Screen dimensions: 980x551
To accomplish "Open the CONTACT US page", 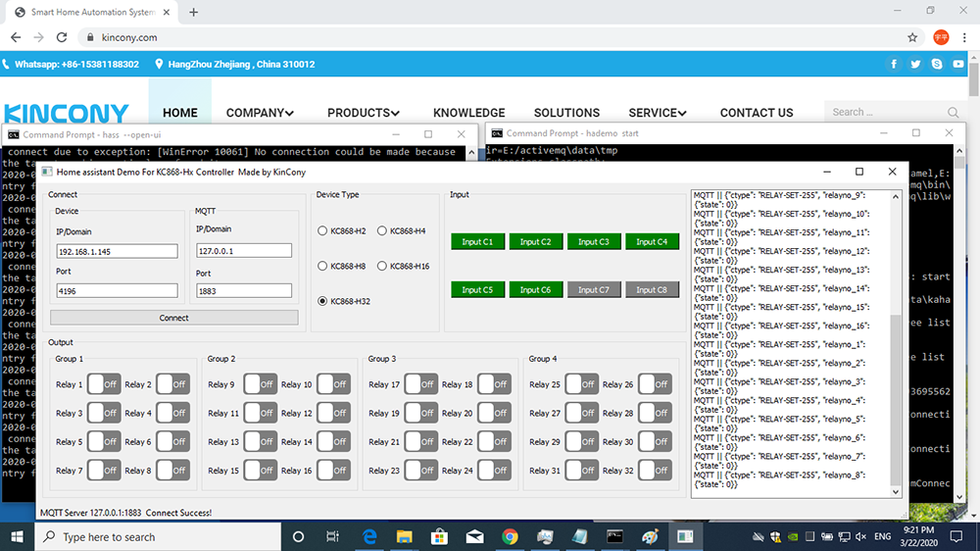I will click(757, 113).
